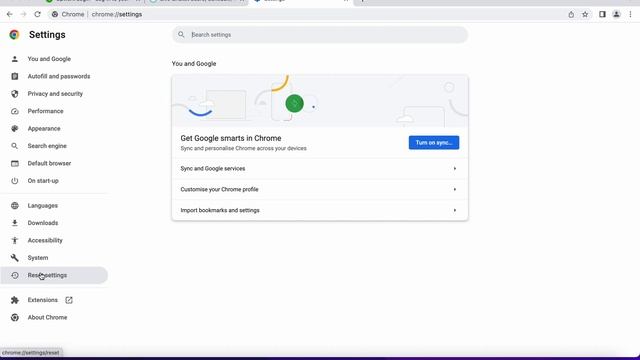640x360 pixels.
Task: Open Chrome three-dot menu
Action: 630,14
